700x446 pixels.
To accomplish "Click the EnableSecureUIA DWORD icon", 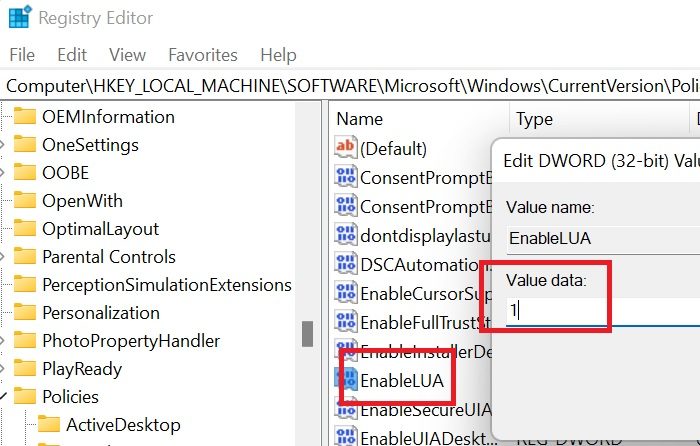I will [346, 409].
